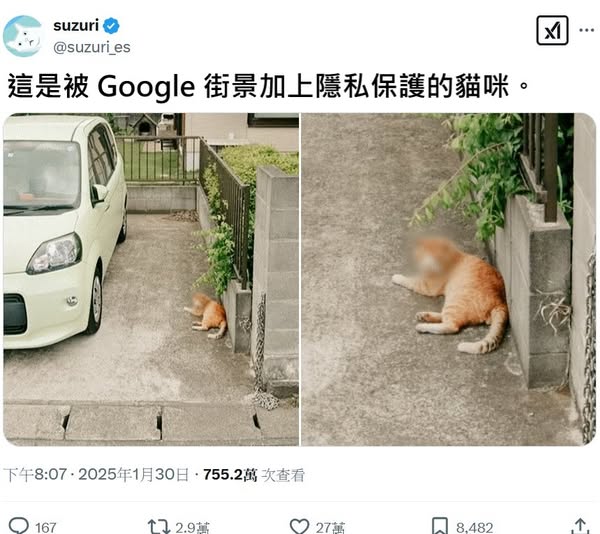This screenshot has height=534, width=600.
Task: Click the tweet text about Google 街景
Action: point(268,86)
